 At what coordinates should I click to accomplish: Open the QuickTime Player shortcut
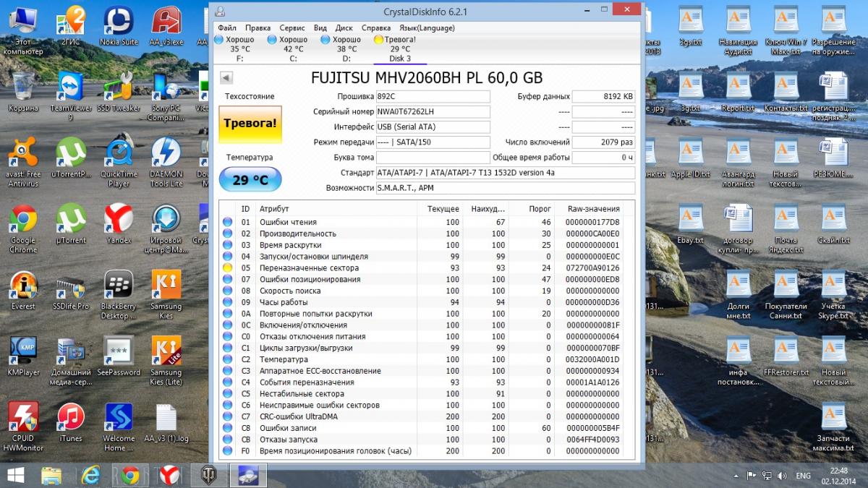point(119,163)
